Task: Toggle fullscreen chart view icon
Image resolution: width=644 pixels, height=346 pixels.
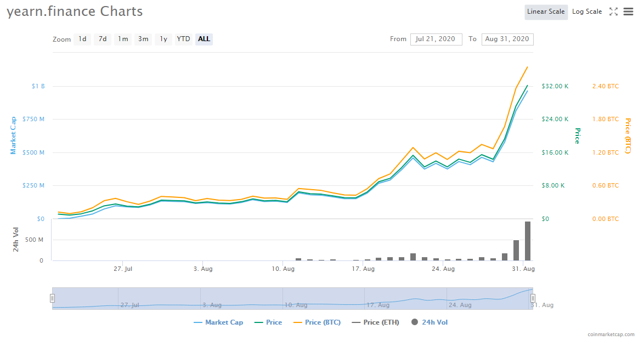Action: [613, 12]
